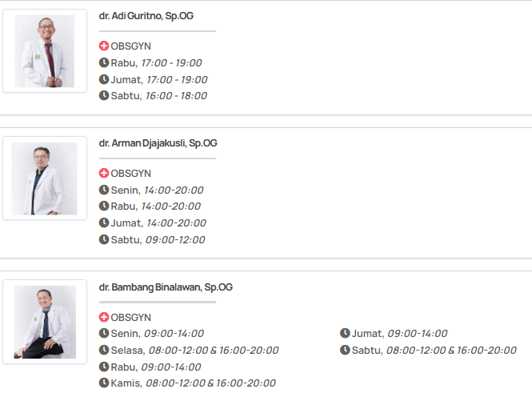Open dr. Arman Djajakusli, Sp.OG profile name
Screen dimensions: 532x393
pos(158,143)
